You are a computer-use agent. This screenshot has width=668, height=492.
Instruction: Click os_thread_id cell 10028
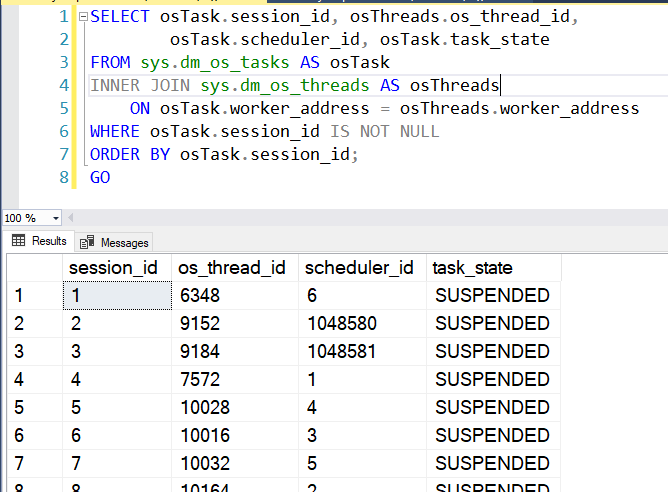235,407
